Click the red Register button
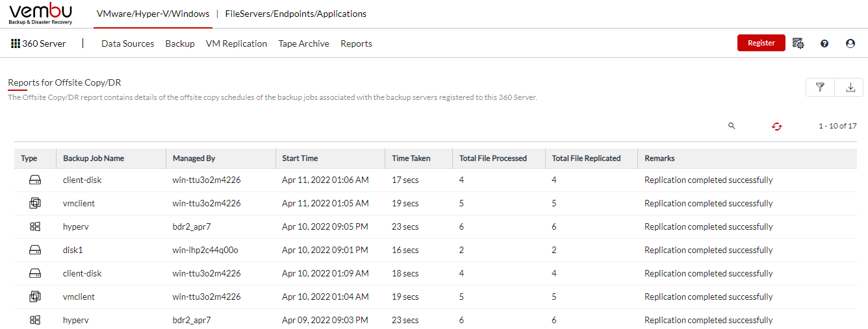The height and width of the screenshot is (329, 868). point(761,43)
